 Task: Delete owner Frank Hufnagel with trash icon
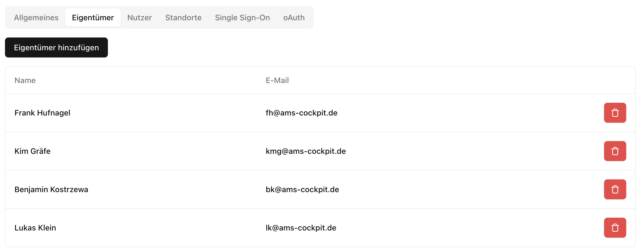615,113
